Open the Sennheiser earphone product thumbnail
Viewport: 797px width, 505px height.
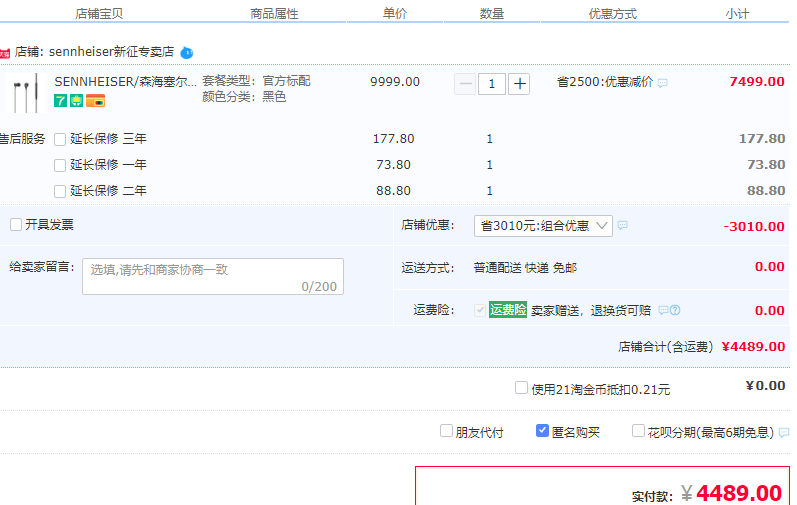[24, 92]
